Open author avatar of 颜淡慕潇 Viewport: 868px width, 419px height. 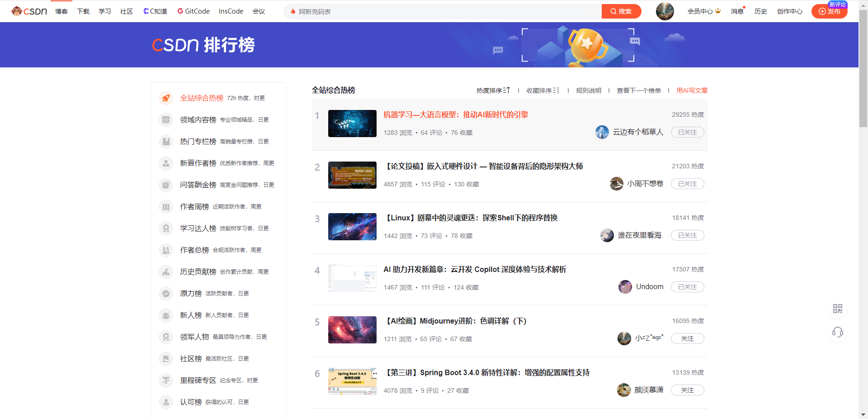pos(624,390)
